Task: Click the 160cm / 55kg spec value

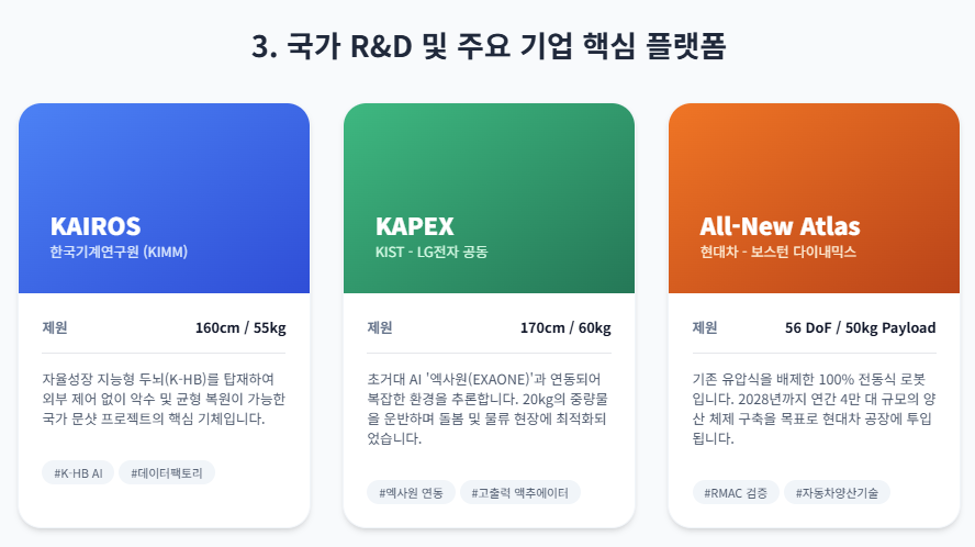Action: pos(241,328)
